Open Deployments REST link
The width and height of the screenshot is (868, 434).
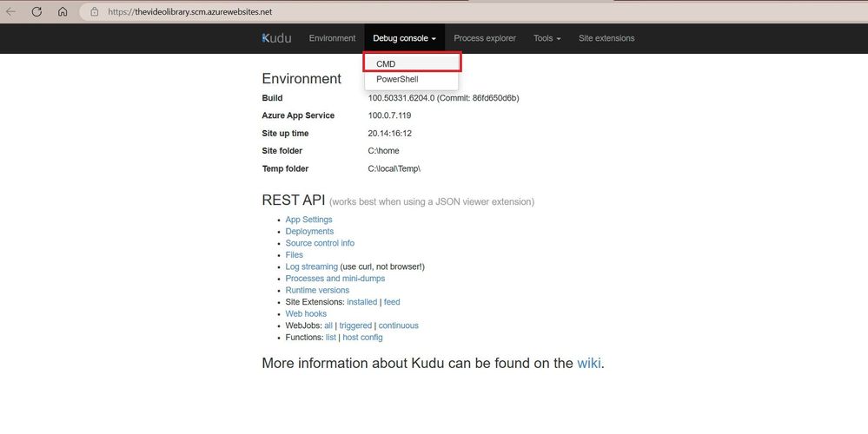(x=309, y=231)
